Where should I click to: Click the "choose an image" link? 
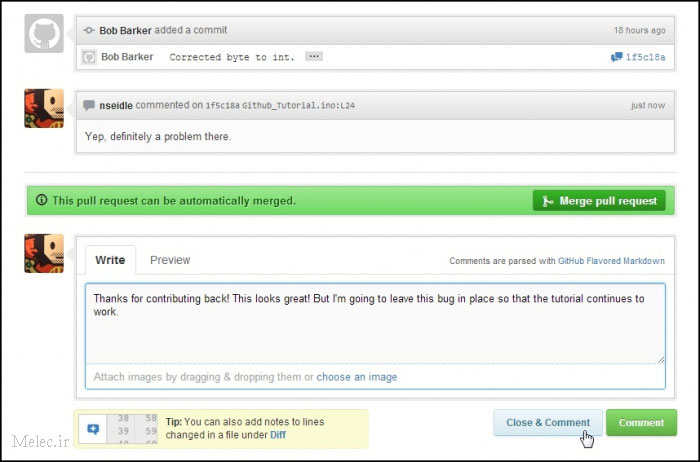[357, 377]
